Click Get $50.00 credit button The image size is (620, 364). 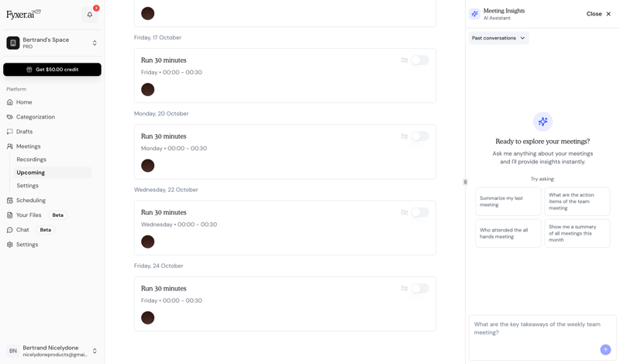click(52, 70)
